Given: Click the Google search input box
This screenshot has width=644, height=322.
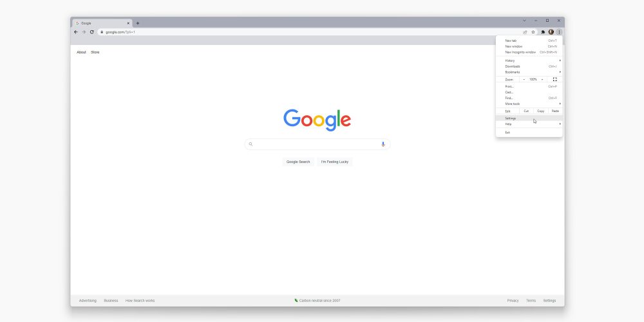Looking at the screenshot, I should click(x=317, y=144).
